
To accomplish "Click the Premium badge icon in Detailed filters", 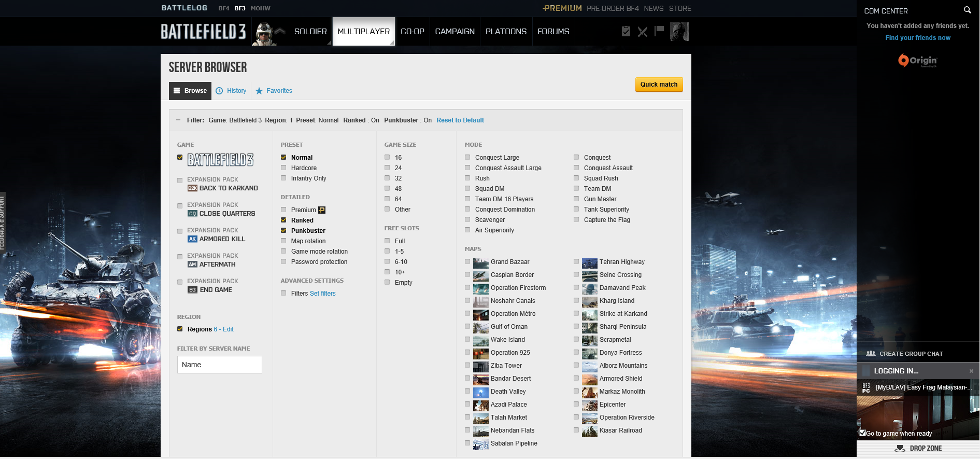I will coord(322,210).
